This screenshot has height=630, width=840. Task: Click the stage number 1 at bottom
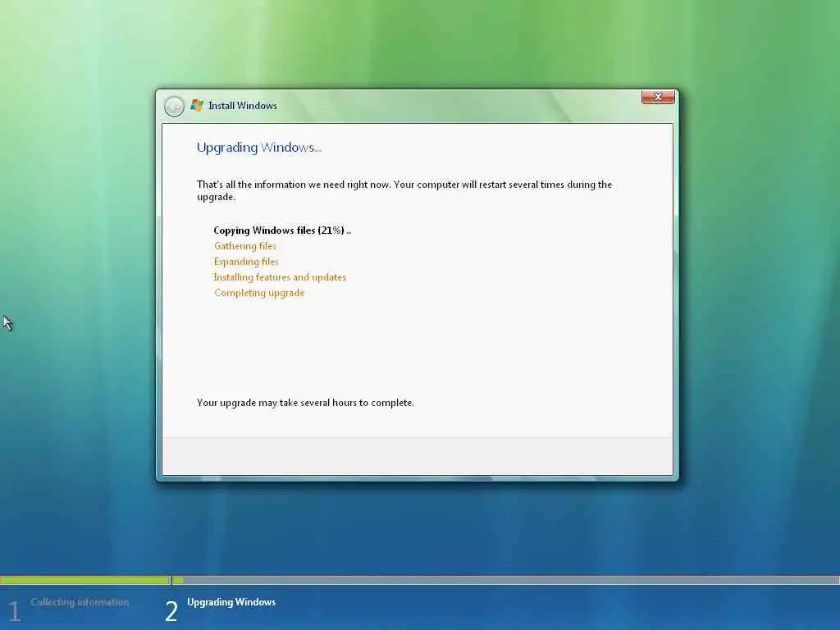coord(14,611)
